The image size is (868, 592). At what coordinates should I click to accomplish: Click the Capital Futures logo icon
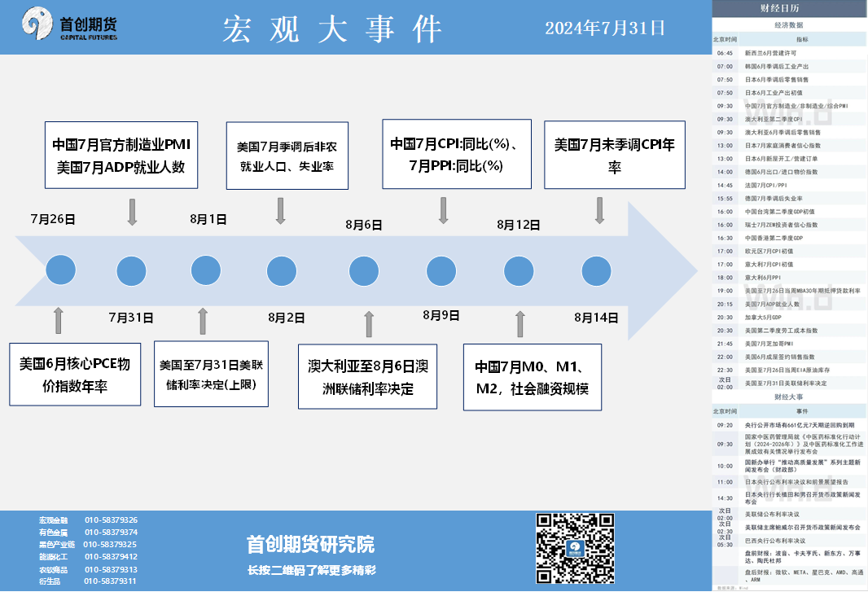(x=37, y=24)
